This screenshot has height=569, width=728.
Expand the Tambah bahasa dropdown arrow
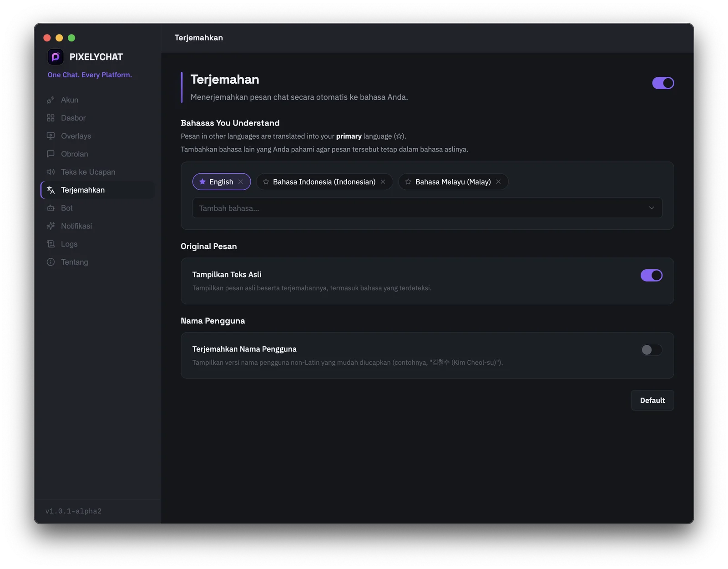[x=652, y=208]
